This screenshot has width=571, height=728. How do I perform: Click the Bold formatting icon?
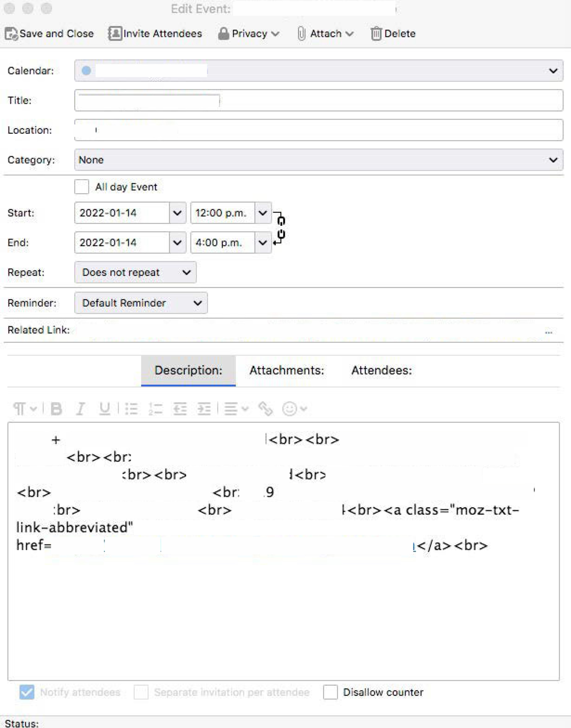56,409
